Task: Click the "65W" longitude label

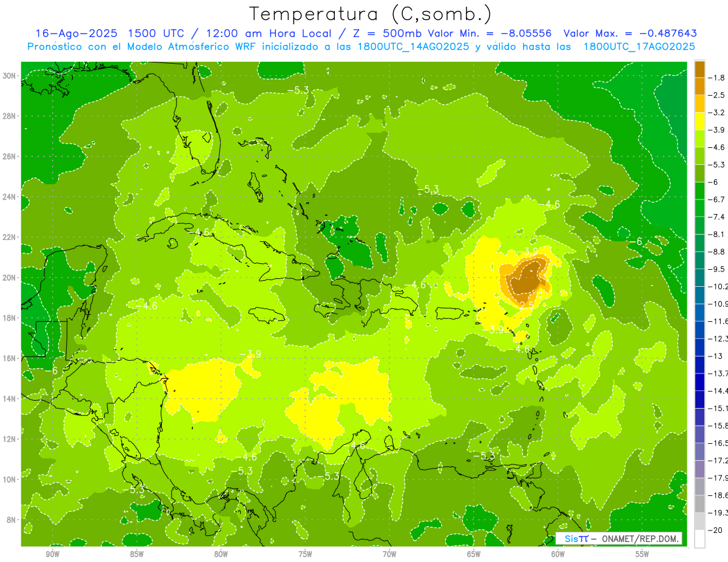Action: pos(474,554)
